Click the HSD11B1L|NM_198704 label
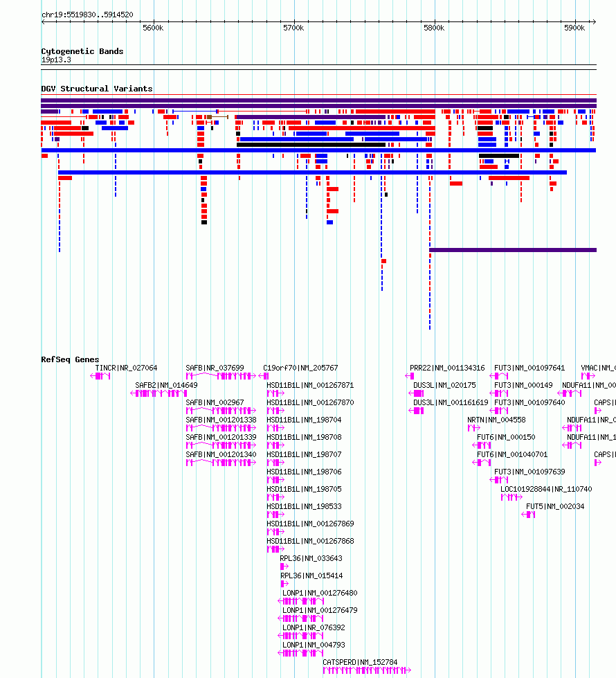Image resolution: width=616 pixels, height=678 pixels. 304,420
